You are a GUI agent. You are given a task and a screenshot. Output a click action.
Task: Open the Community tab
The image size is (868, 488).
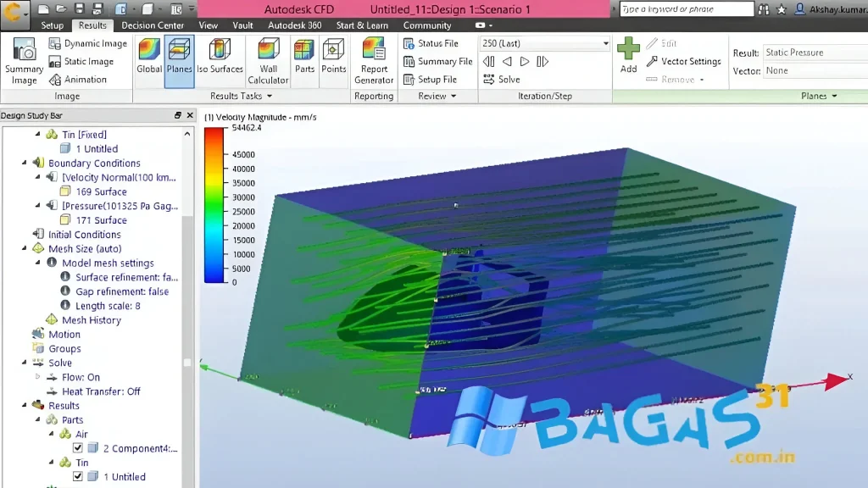[427, 25]
